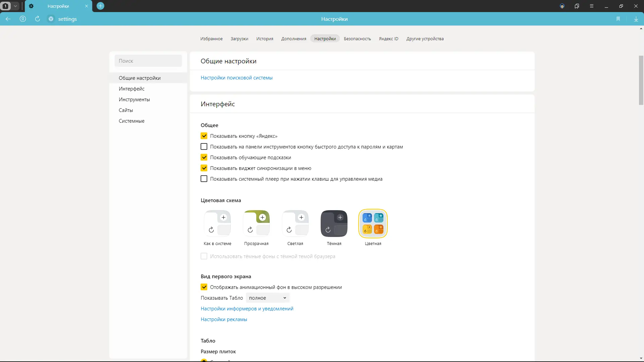Open the Показывать Табло dropdown
This screenshot has width=644, height=362.
click(267, 298)
